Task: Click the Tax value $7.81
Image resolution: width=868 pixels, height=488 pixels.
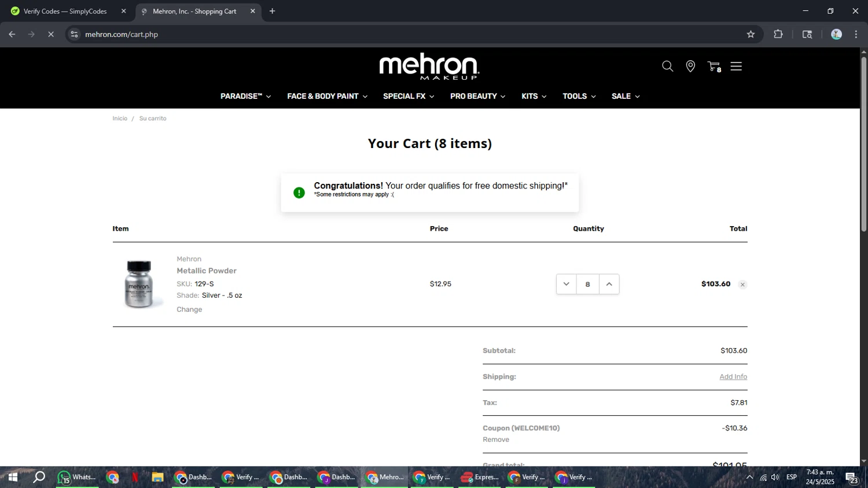Action: click(x=739, y=402)
